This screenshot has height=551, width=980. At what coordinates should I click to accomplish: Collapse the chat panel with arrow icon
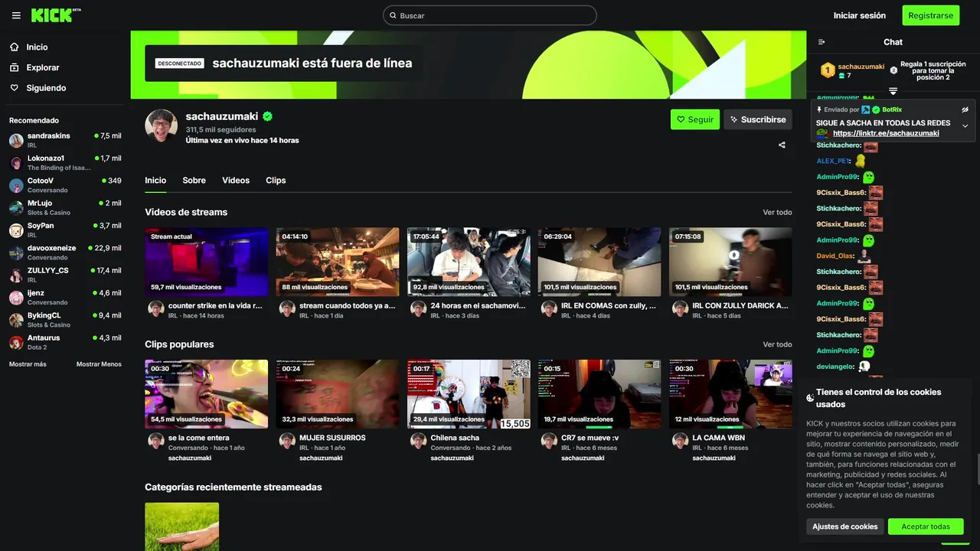[x=822, y=42]
